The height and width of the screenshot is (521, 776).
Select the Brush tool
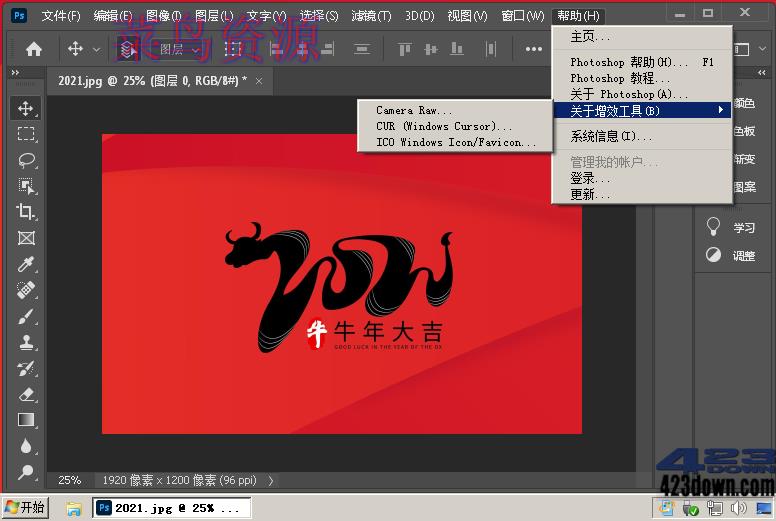26,316
